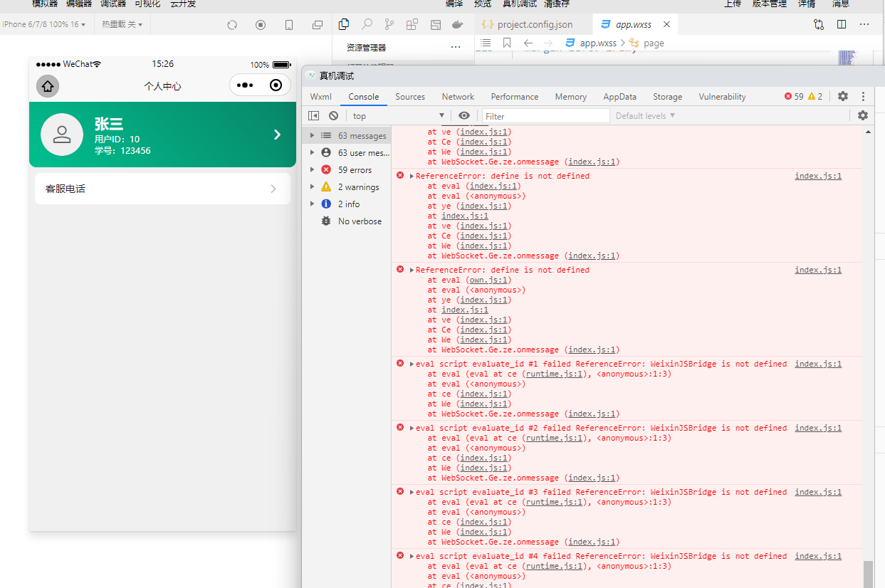Open the Storage tab
The width and height of the screenshot is (885, 588).
click(667, 97)
